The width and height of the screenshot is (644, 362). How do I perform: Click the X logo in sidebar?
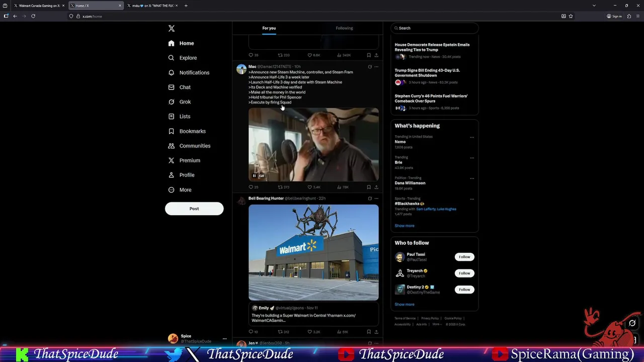coord(172,29)
